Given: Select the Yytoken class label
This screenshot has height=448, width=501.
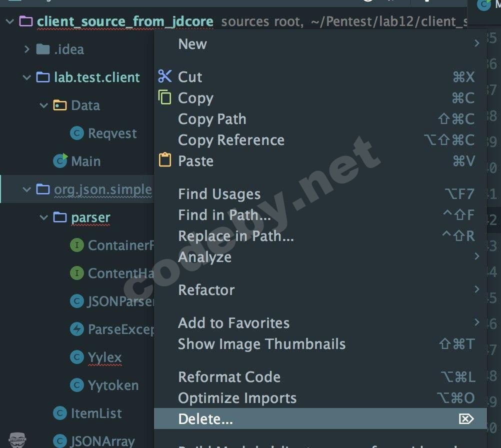Looking at the screenshot, I should [113, 385].
